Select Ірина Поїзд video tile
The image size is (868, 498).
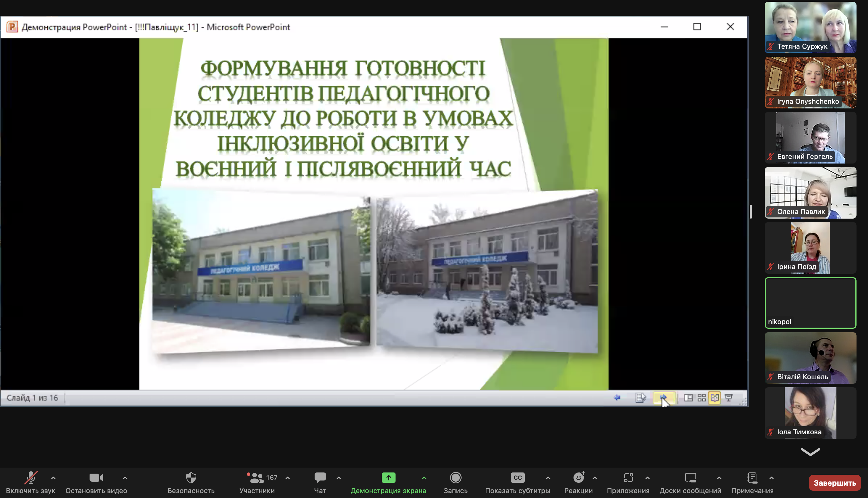(811, 248)
